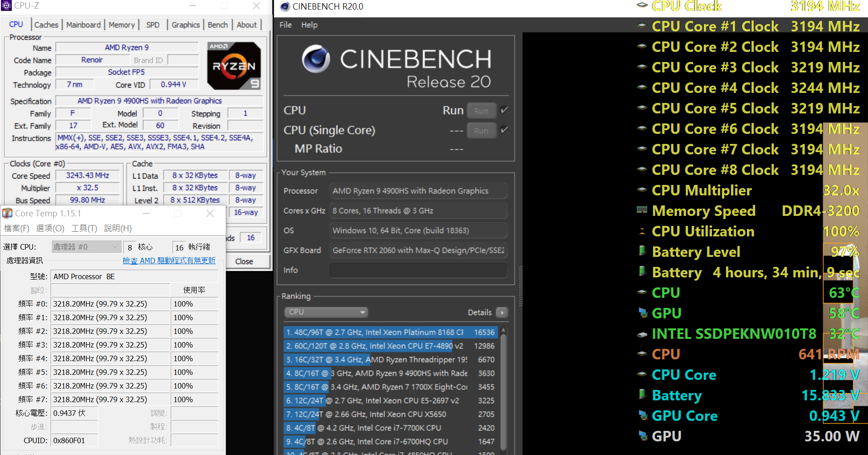Click the chip icon beside CPU Multiplier
Viewport: 868px width, 455px height.
pyautogui.click(x=642, y=190)
